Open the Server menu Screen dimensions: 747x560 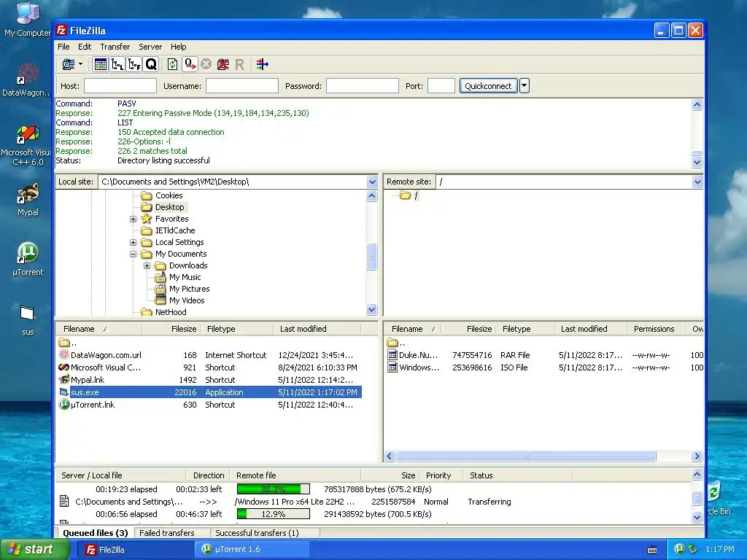[x=150, y=47]
